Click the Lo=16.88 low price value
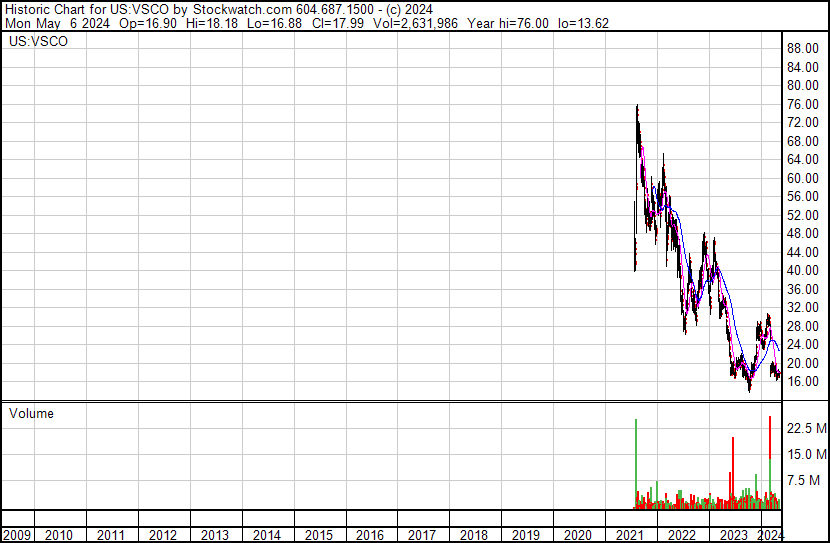 tap(275, 23)
